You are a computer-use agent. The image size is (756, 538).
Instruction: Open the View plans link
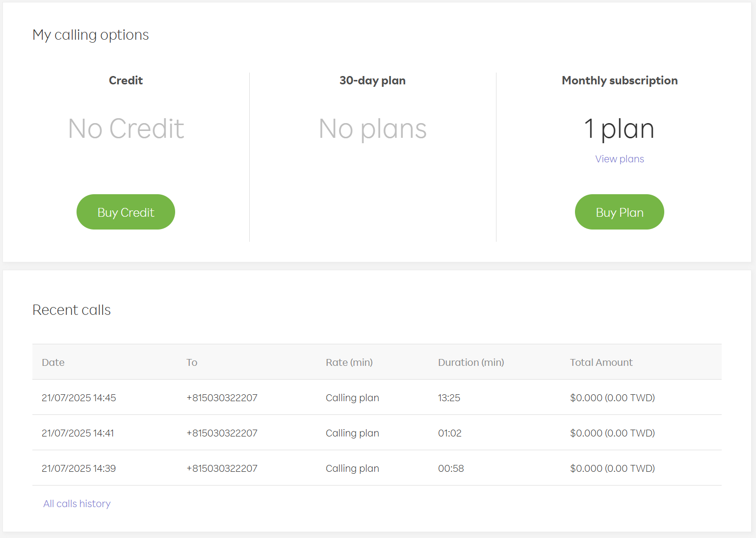(x=619, y=159)
